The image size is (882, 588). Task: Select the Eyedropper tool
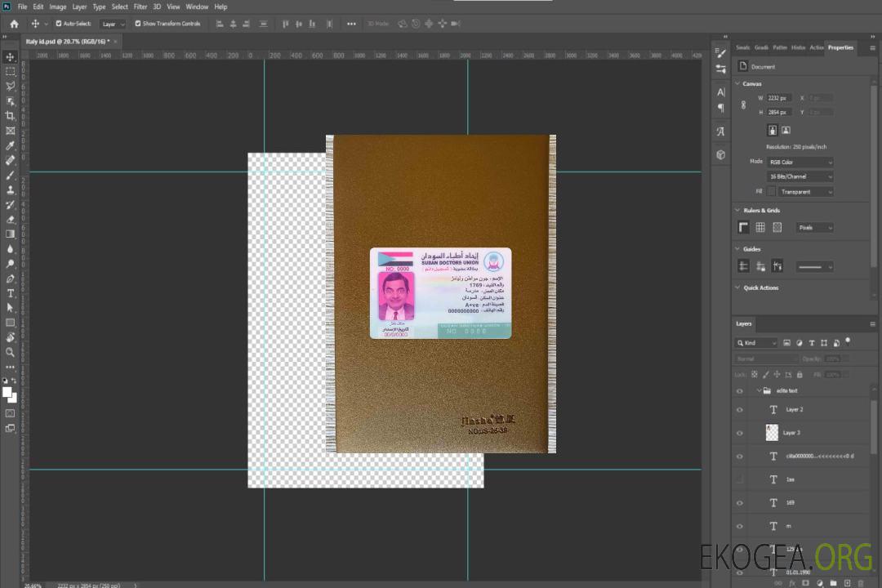click(11, 145)
